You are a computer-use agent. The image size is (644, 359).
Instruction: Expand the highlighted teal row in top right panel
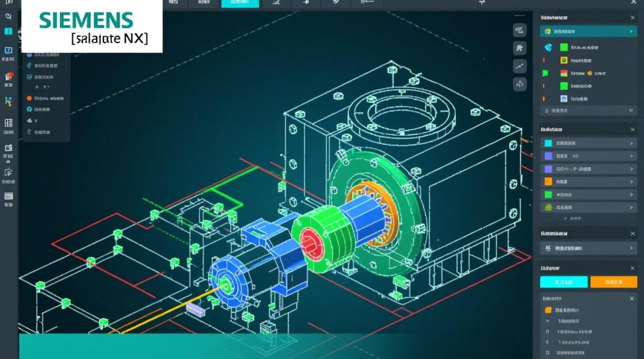click(632, 32)
